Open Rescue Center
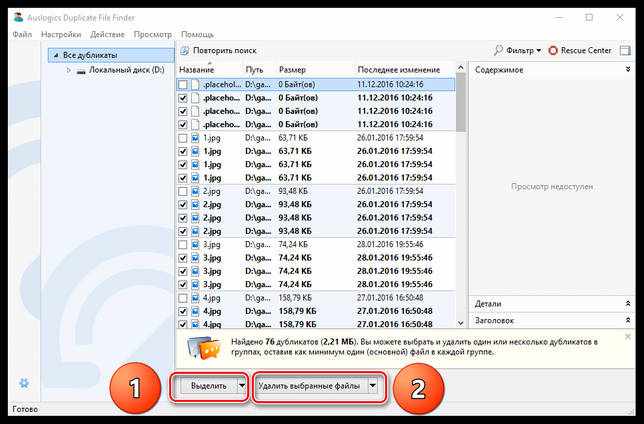 [586, 51]
